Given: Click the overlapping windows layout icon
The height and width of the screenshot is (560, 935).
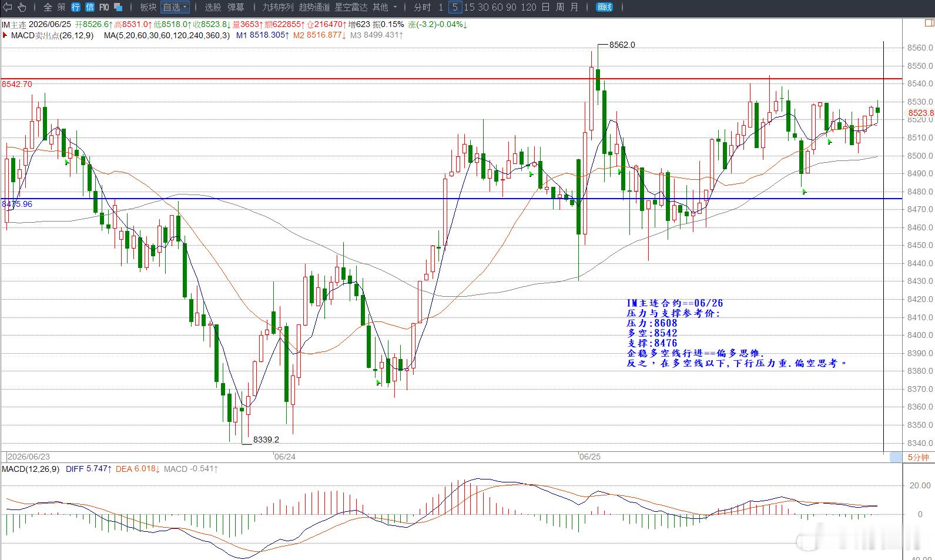Looking at the screenshot, I should point(118,7).
